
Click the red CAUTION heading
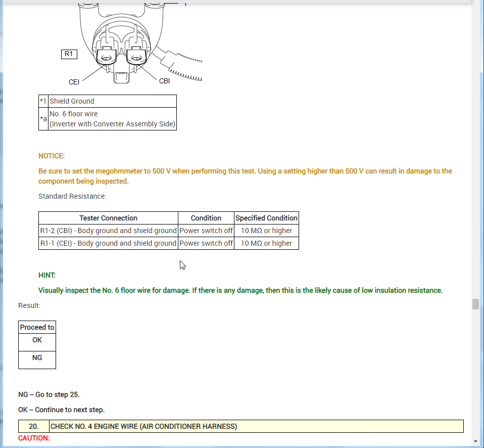click(x=34, y=438)
